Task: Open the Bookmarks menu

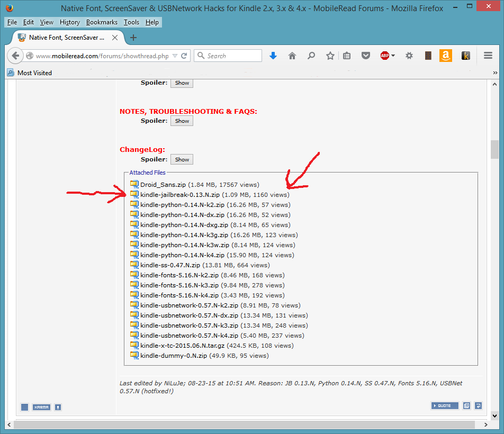Action: click(x=102, y=22)
